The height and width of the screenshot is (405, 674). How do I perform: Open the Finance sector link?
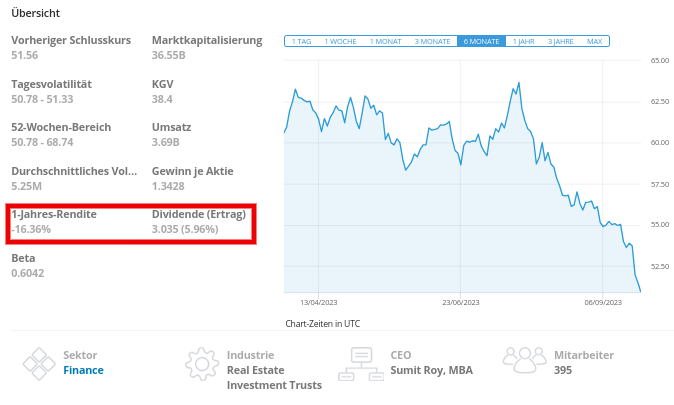[x=83, y=370]
